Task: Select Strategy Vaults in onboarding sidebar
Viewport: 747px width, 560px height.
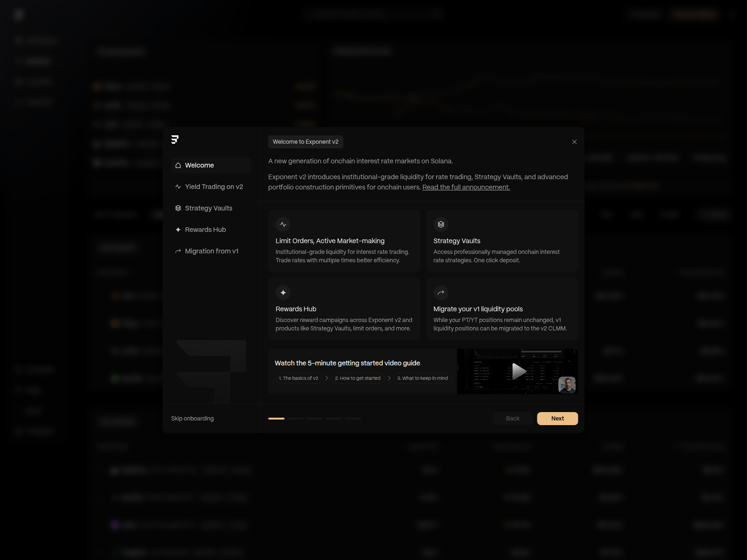Action: click(x=211, y=208)
